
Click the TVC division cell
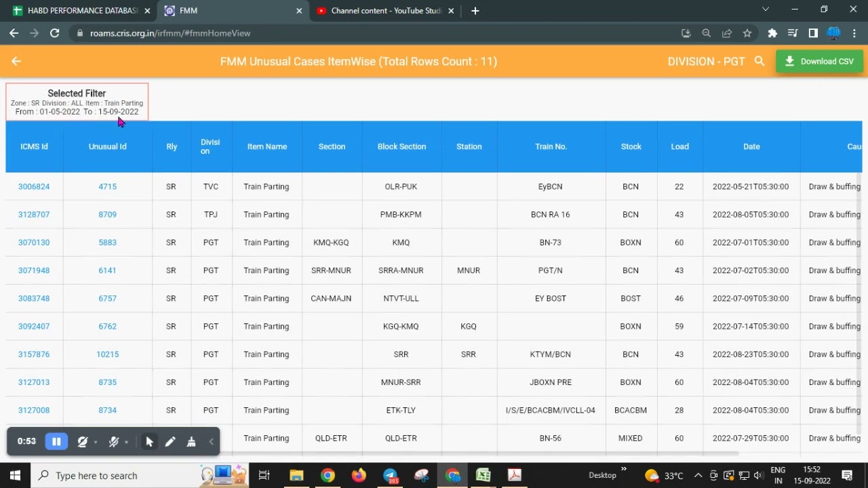pyautogui.click(x=211, y=186)
